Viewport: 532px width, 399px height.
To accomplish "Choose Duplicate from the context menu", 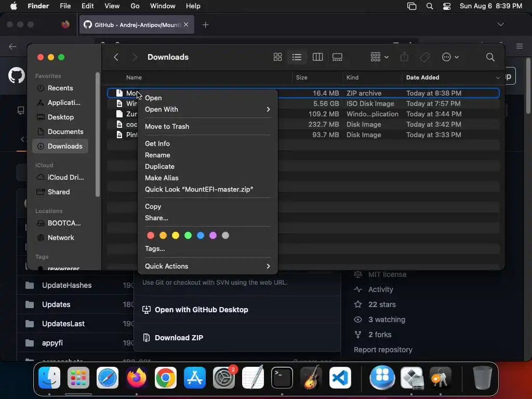I will tap(208, 167).
